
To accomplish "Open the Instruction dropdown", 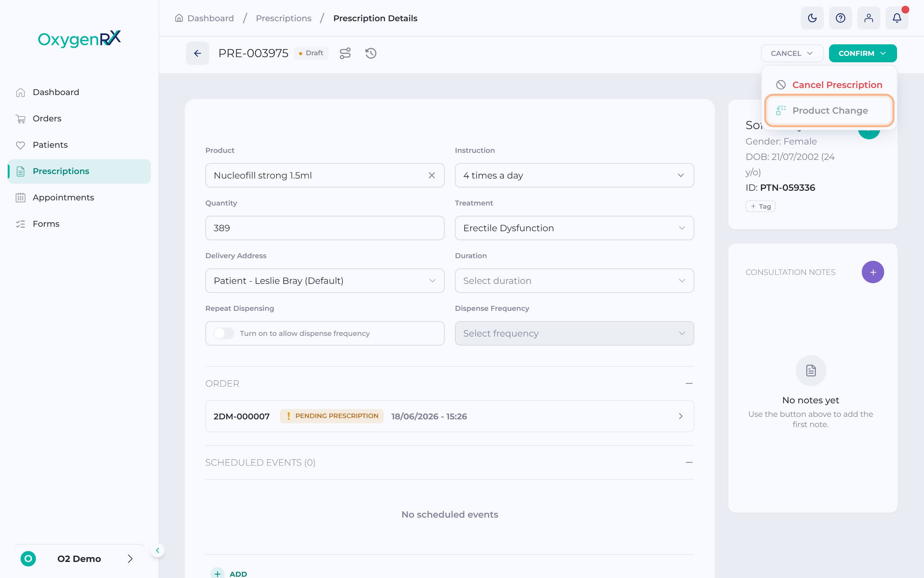I will coord(574,175).
